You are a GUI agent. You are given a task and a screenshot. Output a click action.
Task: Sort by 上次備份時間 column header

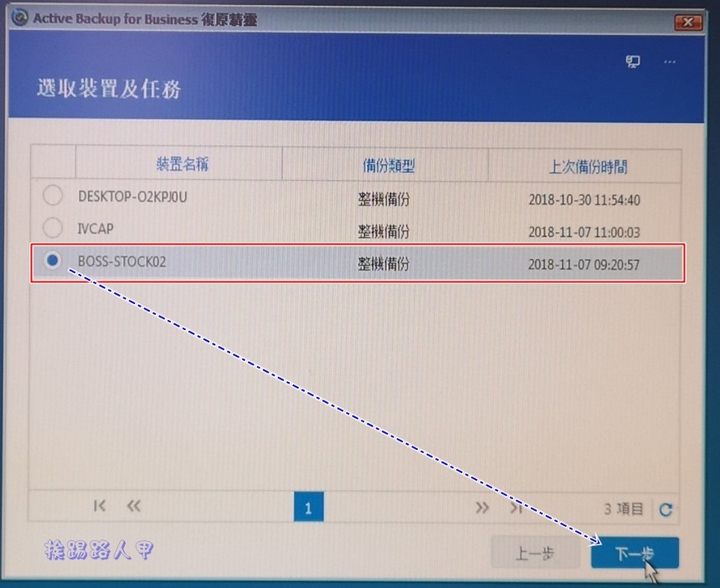point(585,167)
